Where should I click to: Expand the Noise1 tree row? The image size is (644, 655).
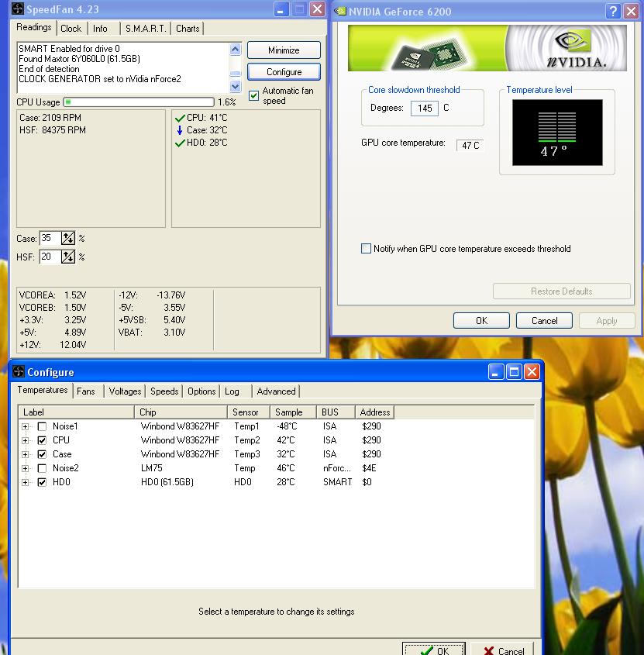tap(26, 426)
